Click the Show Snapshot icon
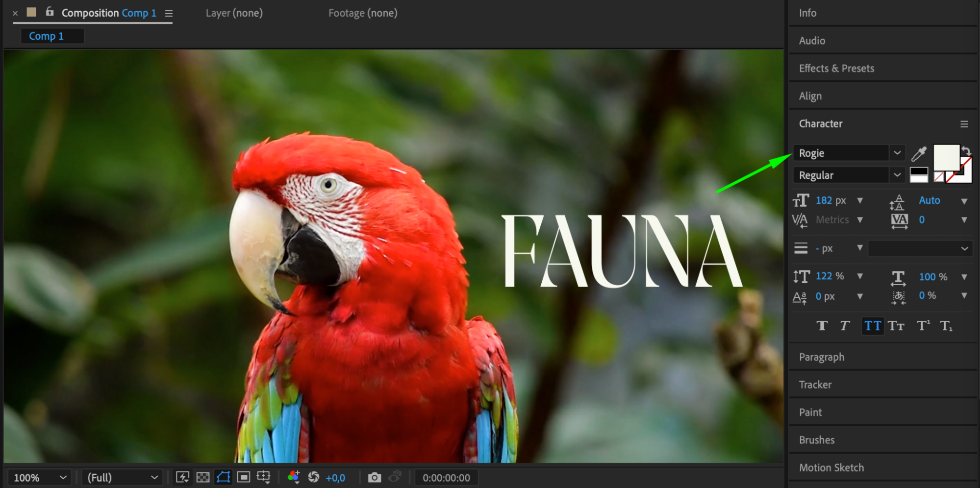This screenshot has width=980, height=488. [x=395, y=477]
